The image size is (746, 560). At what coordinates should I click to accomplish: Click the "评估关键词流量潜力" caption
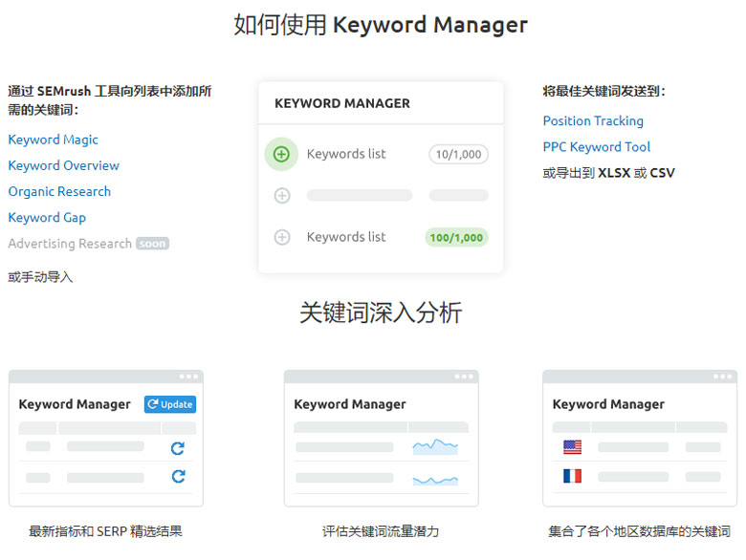(x=381, y=531)
